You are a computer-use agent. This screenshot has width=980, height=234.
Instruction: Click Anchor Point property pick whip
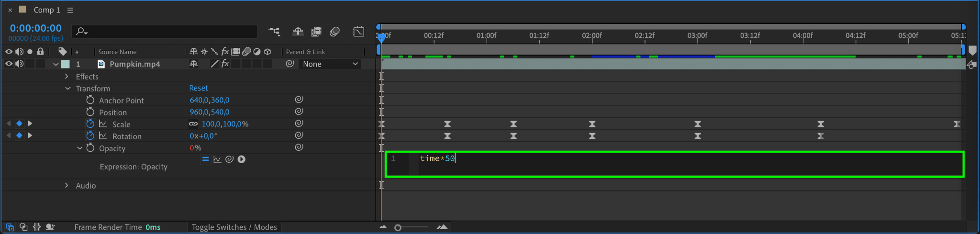(x=299, y=100)
